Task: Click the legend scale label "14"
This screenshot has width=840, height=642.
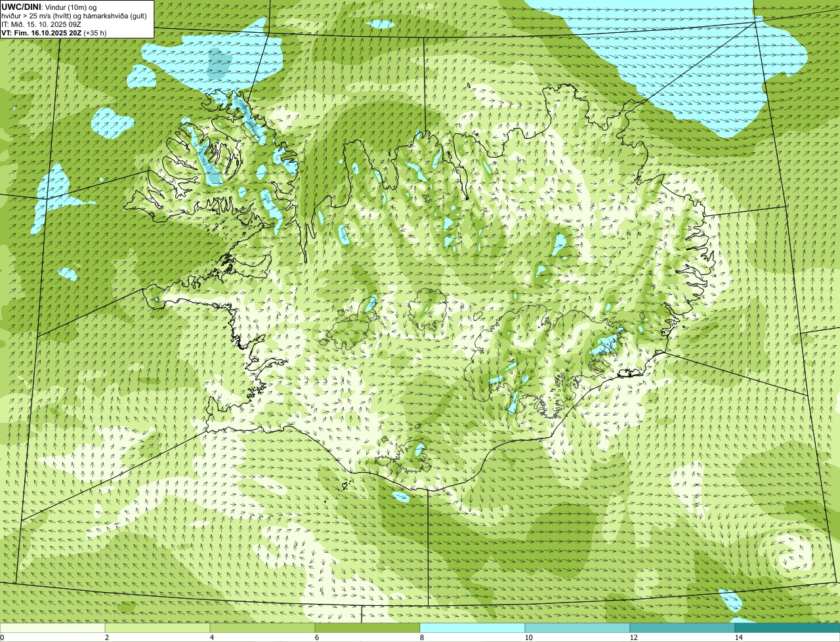Action: (x=738, y=637)
